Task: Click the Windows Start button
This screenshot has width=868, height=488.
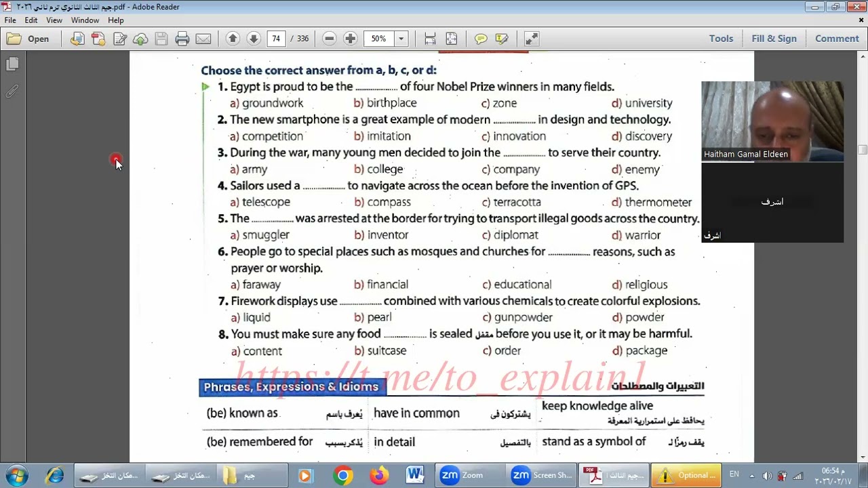Action: coord(16,475)
